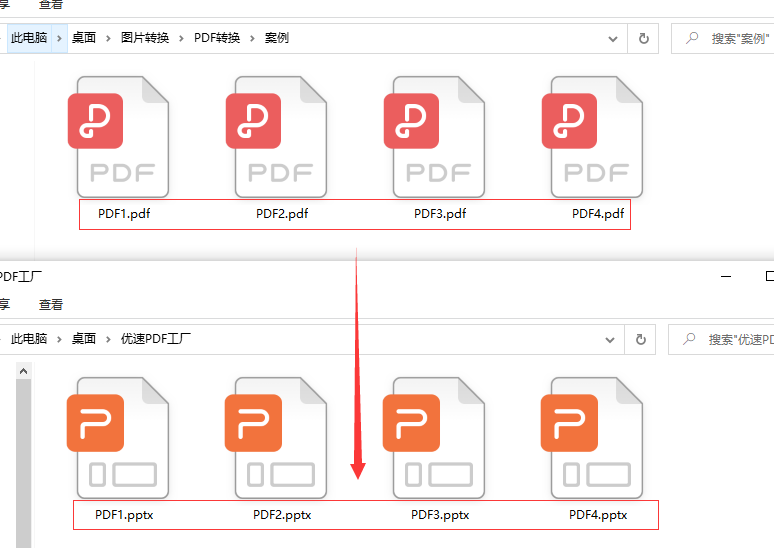Click the PDF2.pdf file name
The image size is (774, 548).
pyautogui.click(x=282, y=214)
